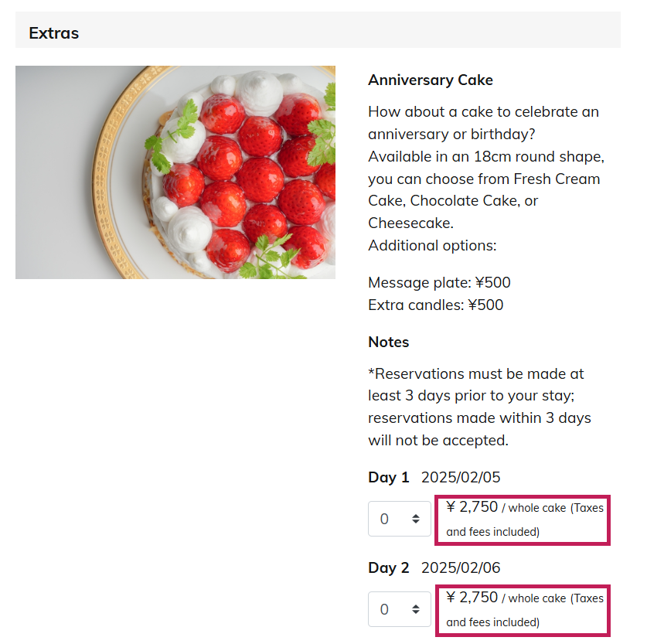647x644 pixels.
Task: Click the Day 2 label
Action: coord(388,567)
